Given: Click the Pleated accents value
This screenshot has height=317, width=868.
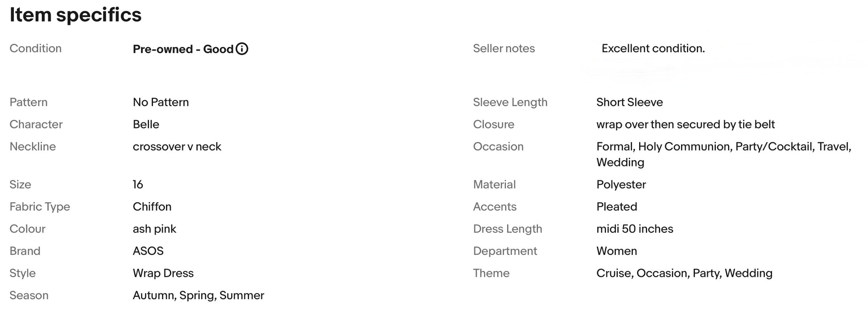Looking at the screenshot, I should pos(616,207).
